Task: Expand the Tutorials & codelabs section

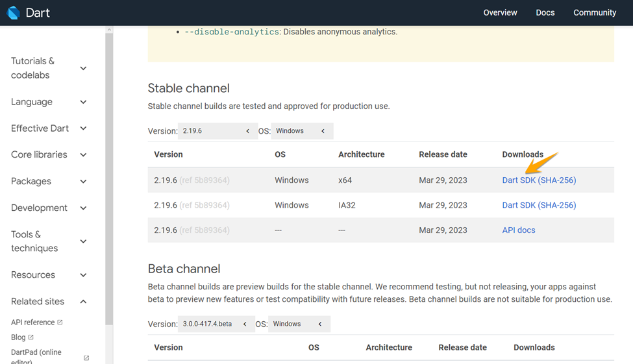Action: tap(83, 68)
